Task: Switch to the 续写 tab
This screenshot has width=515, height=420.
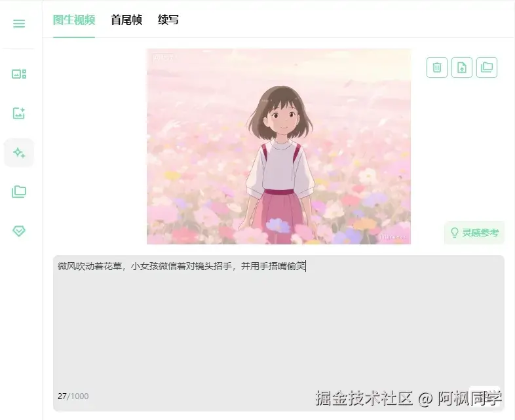Action: point(168,20)
